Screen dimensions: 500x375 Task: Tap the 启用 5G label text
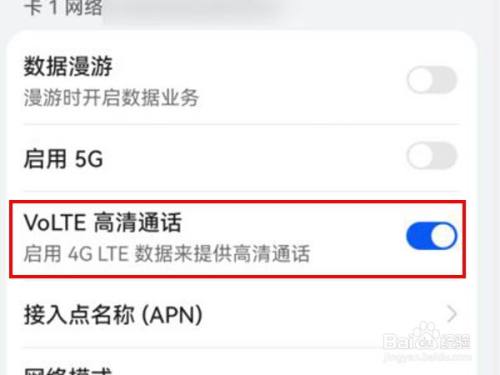pos(63,159)
